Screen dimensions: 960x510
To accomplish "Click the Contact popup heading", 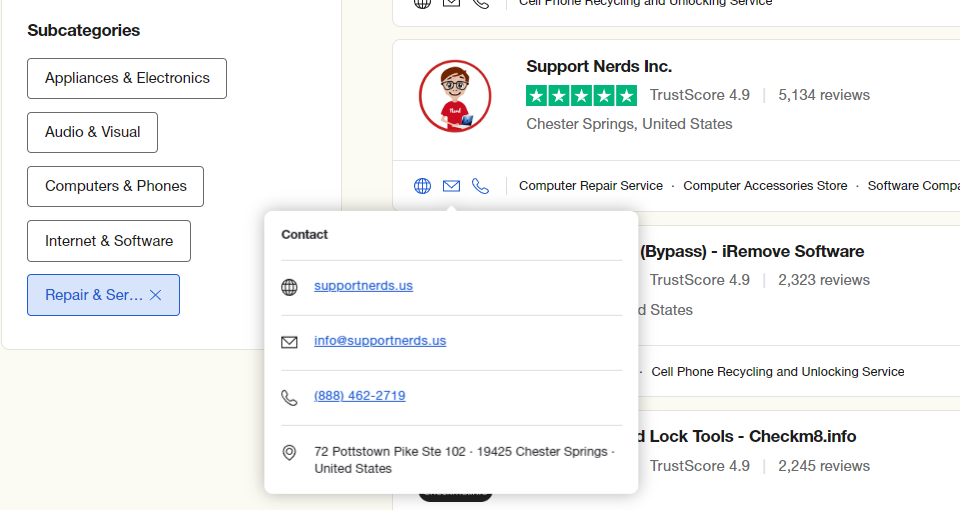I will [x=304, y=234].
